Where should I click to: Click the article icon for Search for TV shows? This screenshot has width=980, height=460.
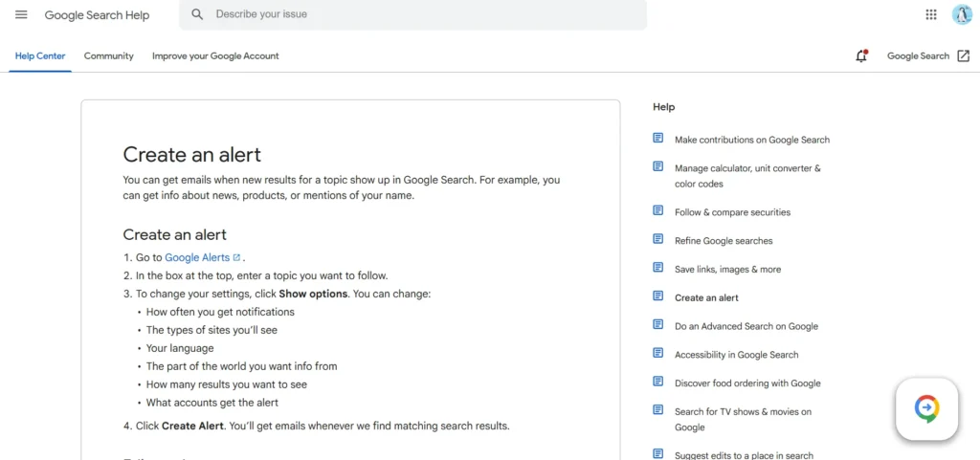(x=658, y=410)
